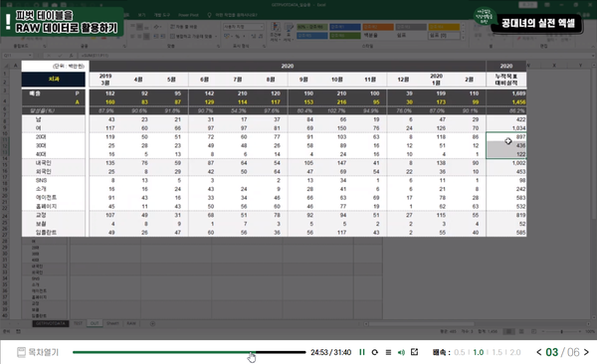Viewport: 597px width, 364px height.
Task: Set playback speed to 1.5
Action: point(497,352)
